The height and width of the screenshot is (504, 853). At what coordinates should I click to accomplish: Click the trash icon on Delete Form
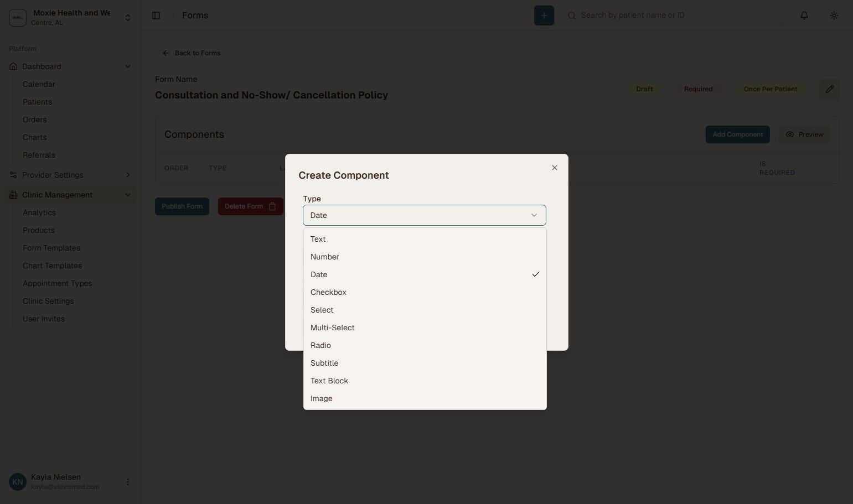tap(272, 206)
